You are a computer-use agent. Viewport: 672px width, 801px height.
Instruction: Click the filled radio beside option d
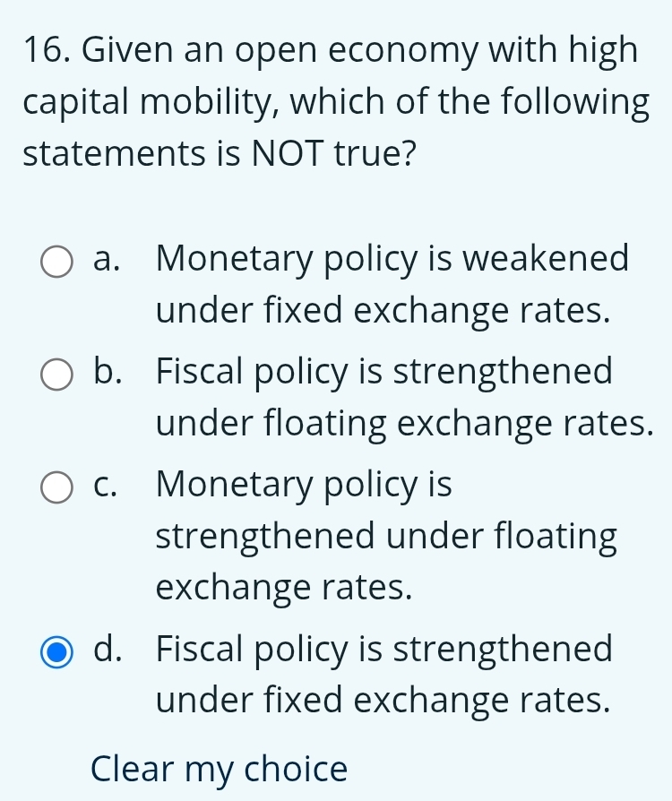[x=56, y=654]
